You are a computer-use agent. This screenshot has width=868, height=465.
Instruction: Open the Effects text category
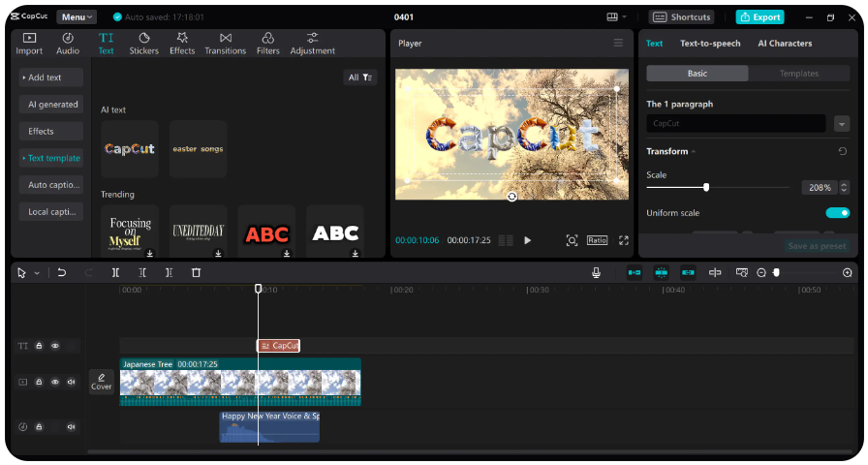[x=51, y=131]
